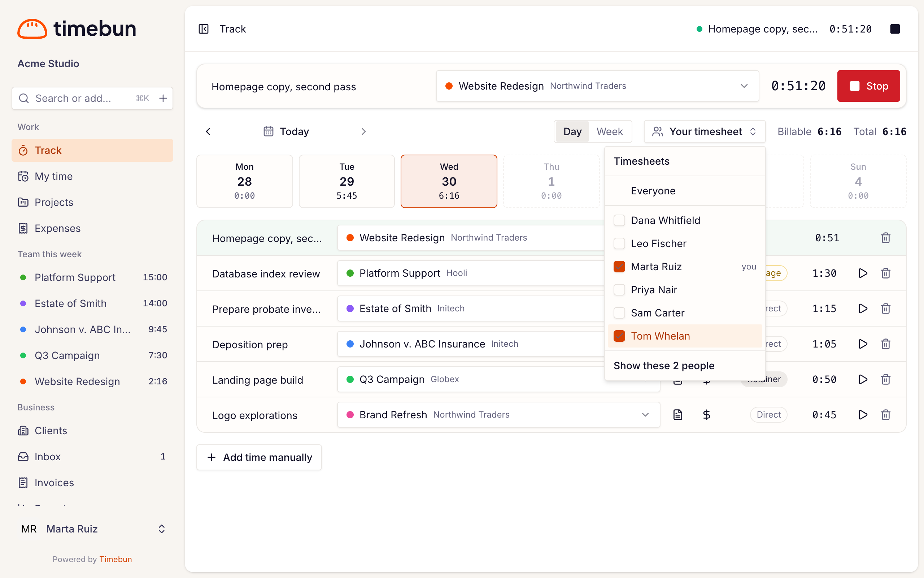
Task: Start timer for Prepare probate entry
Action: pyautogui.click(x=863, y=309)
